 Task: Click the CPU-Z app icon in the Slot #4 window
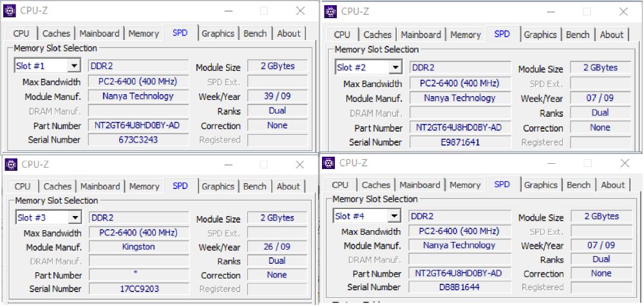(x=328, y=163)
